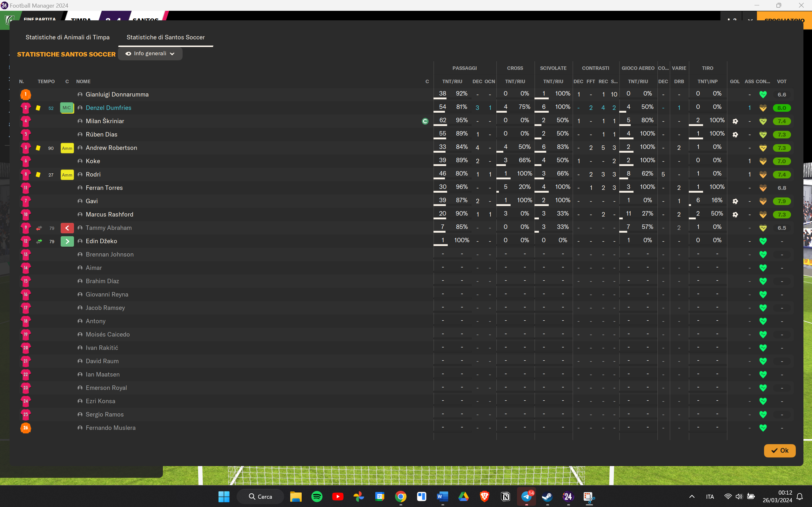Screen dimensions: 812x507
Task: Open Telegram from the taskbar
Action: click(526, 497)
